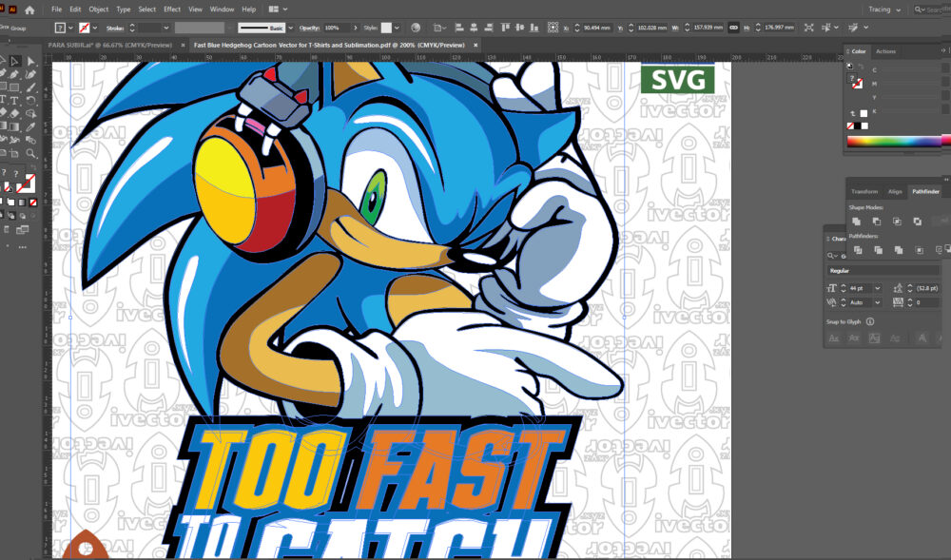Click the white swatch in Color panel
Image resolution: width=951 pixels, height=560 pixels.
pos(864,126)
